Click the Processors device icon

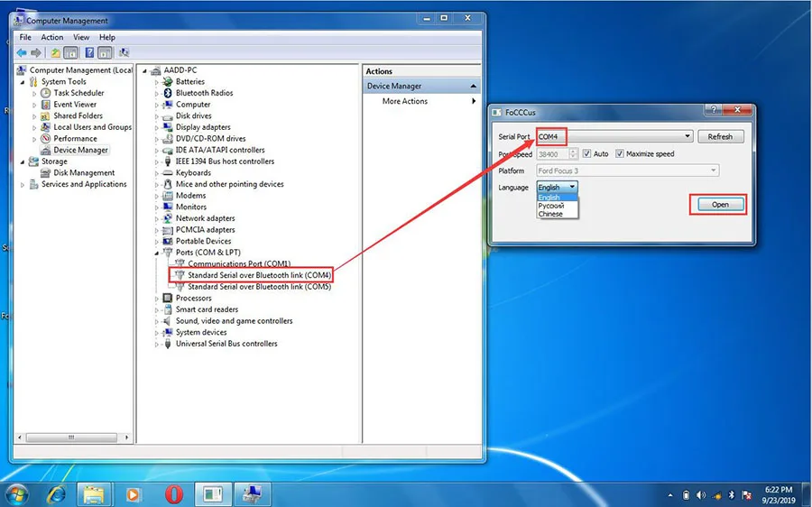167,298
